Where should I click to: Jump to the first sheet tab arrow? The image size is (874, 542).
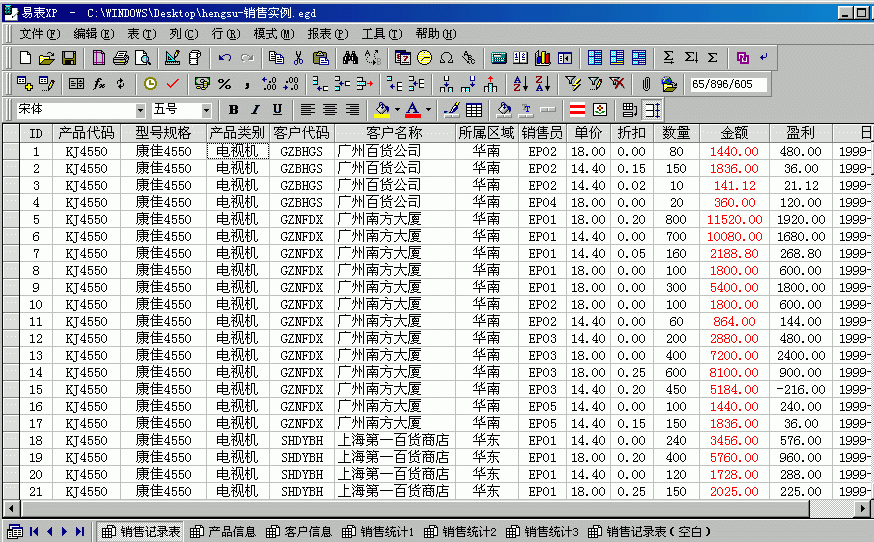point(34,531)
